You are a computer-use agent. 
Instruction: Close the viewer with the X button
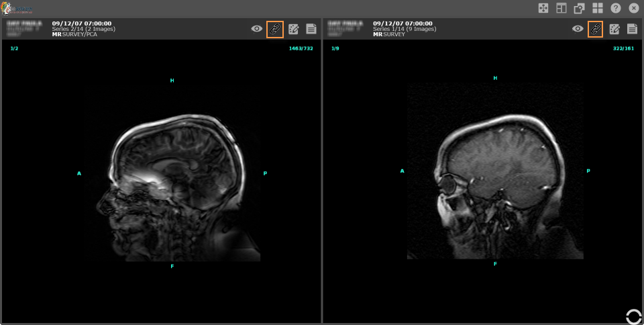[633, 8]
